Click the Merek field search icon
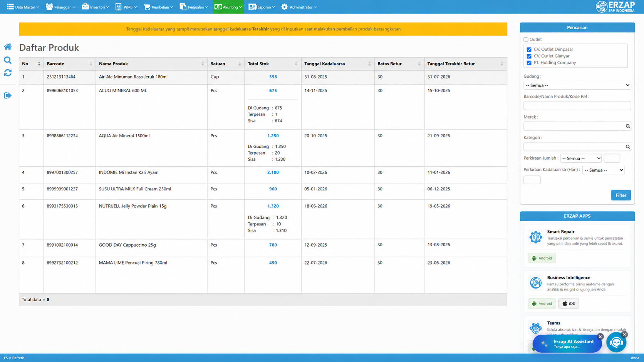This screenshot has height=362, width=644. [627, 126]
